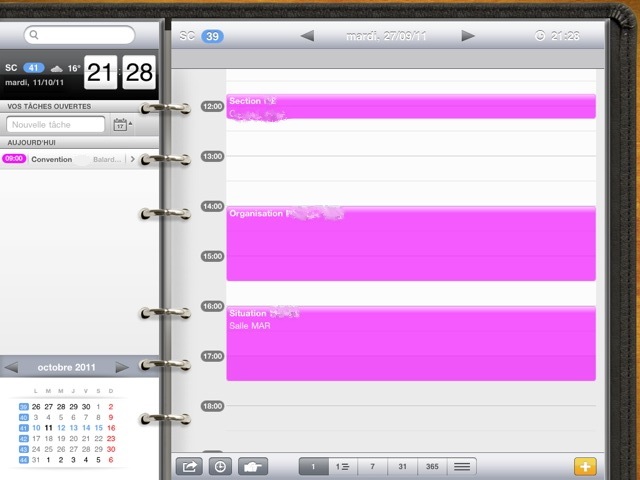
Task: Go to next day with right arrow
Action: pyautogui.click(x=468, y=36)
